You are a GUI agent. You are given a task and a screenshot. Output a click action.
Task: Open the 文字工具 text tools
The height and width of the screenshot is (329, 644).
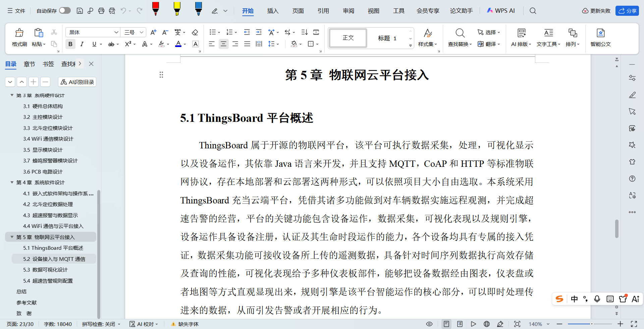coord(548,37)
